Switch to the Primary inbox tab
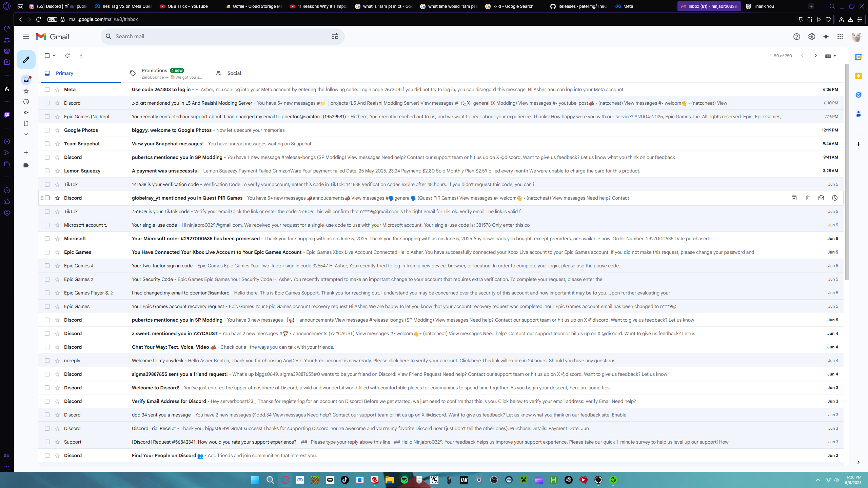The width and height of the screenshot is (868, 488). coord(81,73)
